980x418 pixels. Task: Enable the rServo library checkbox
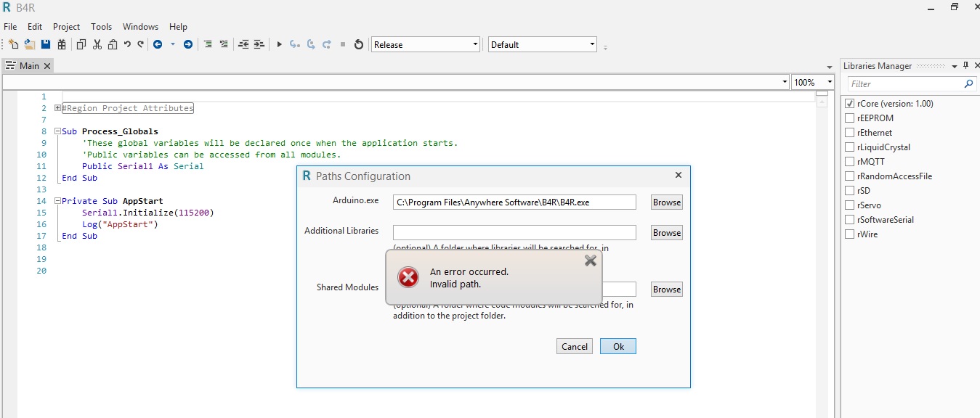(x=850, y=205)
